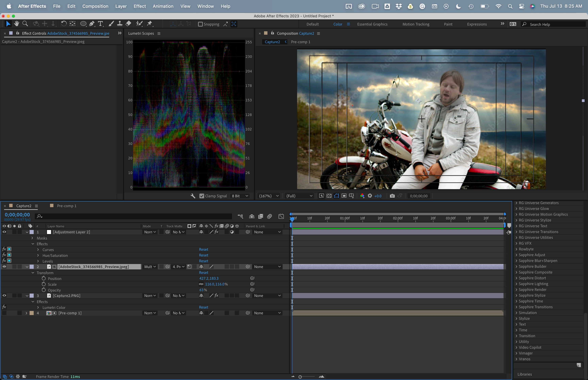Reset the Hue/Saturation effect

(203, 255)
